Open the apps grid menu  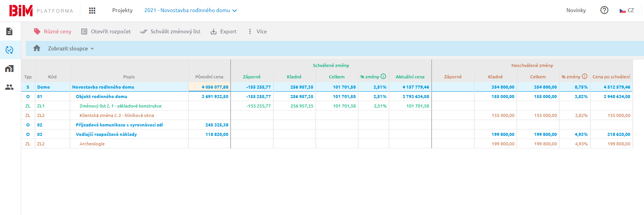[x=92, y=11]
